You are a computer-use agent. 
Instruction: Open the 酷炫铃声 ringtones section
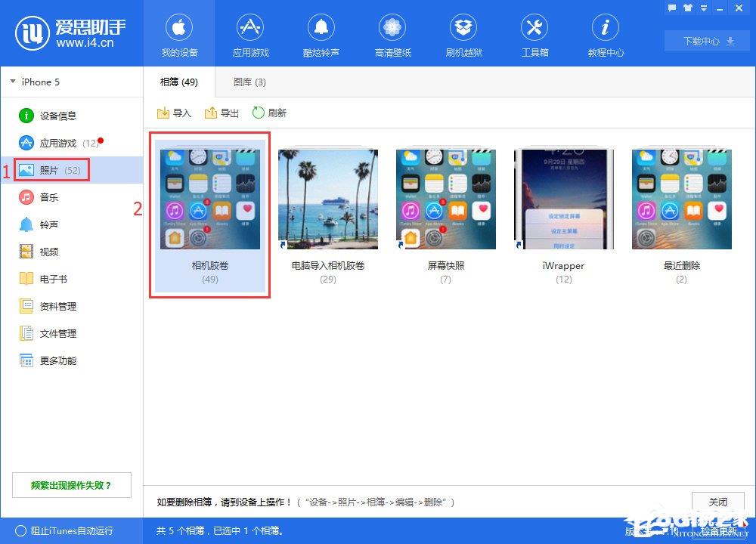321,35
